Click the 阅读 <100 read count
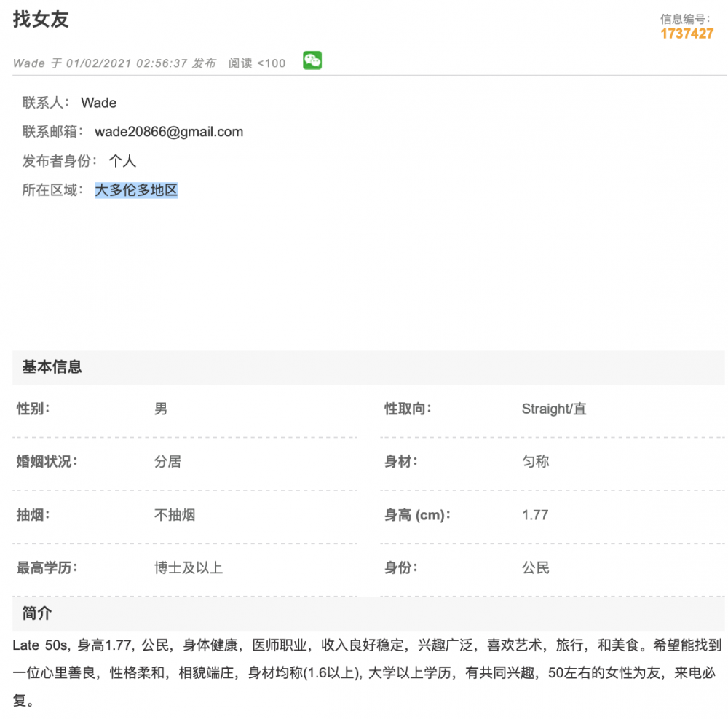The width and height of the screenshot is (728, 719). [x=257, y=63]
